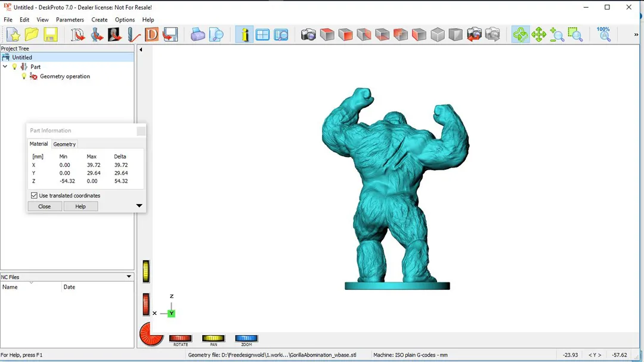
Task: Click the Help button in Part Information
Action: click(x=80, y=206)
